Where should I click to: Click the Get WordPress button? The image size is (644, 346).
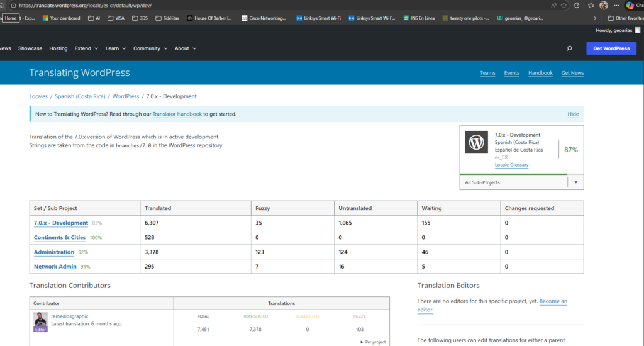611,48
